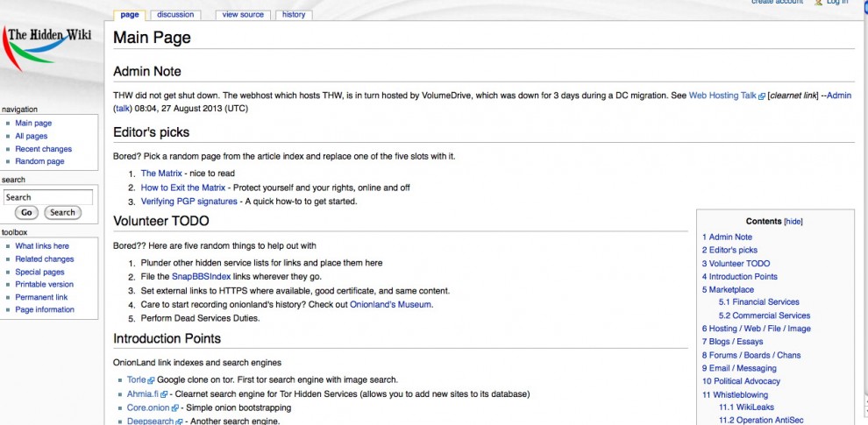
Task: Jump to 10 Political Advocacy
Action: tap(741, 381)
